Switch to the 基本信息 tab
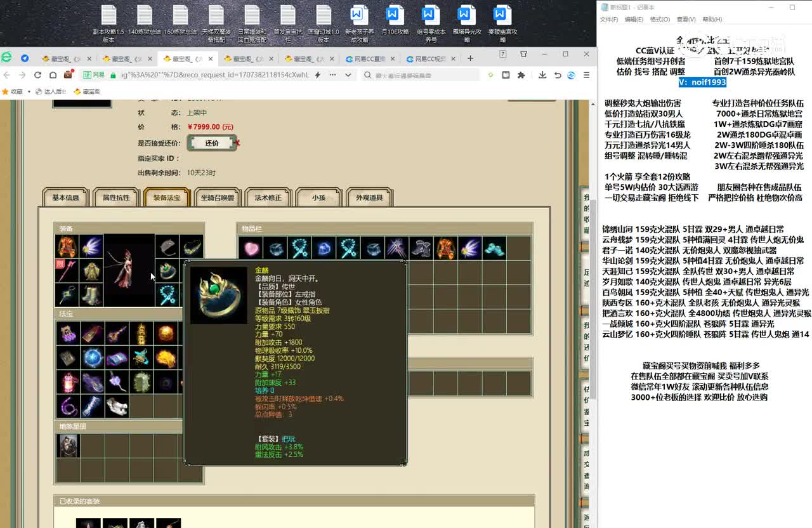812x528 pixels. 65,197
